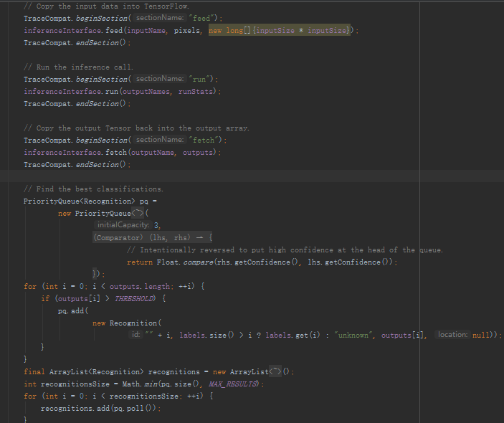Click the "// Copy the output Tensor back" comment

pyautogui.click(x=137, y=128)
